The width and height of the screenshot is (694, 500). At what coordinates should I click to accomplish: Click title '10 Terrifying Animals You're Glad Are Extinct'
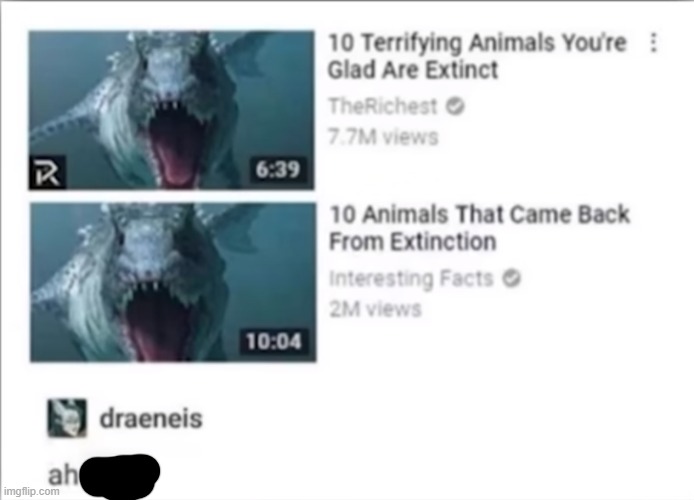click(x=477, y=56)
